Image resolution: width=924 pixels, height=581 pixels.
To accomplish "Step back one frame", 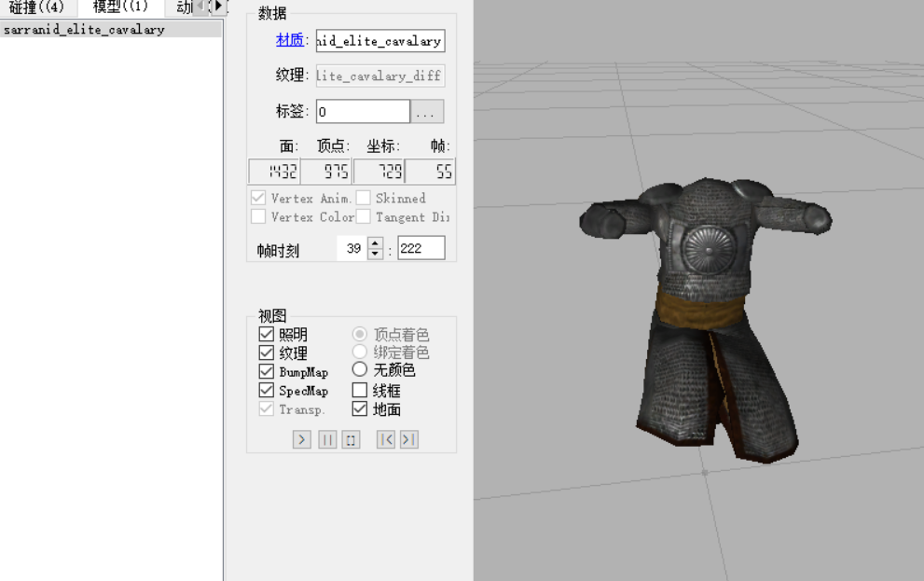I will tap(385, 439).
